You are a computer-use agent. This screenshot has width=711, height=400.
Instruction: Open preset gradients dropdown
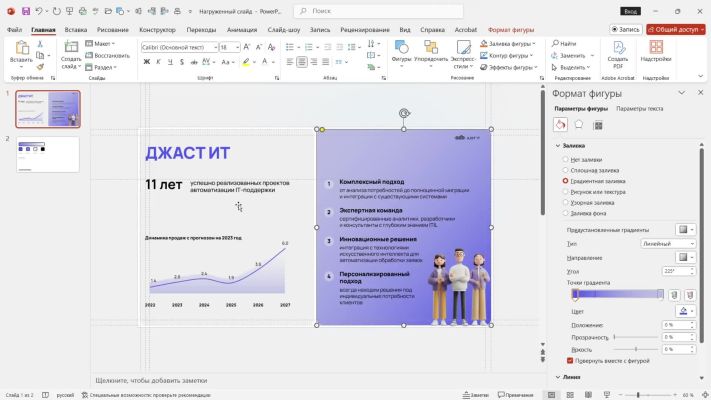(x=685, y=229)
